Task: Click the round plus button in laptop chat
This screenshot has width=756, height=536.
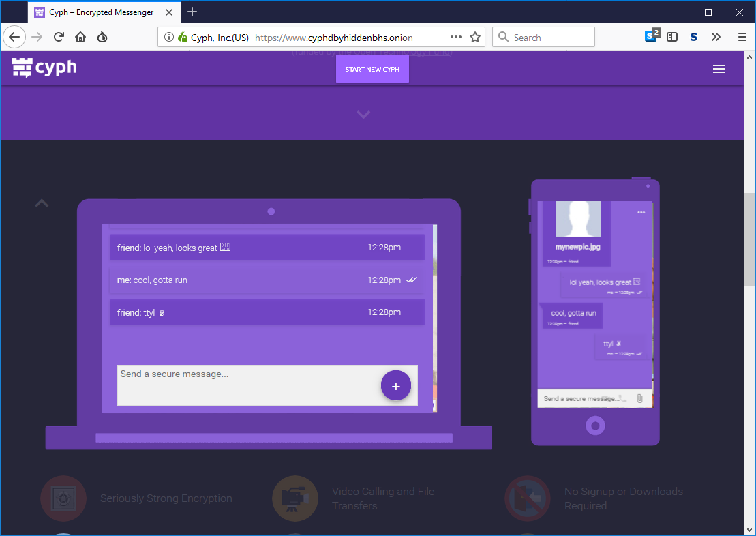Action: tap(396, 385)
